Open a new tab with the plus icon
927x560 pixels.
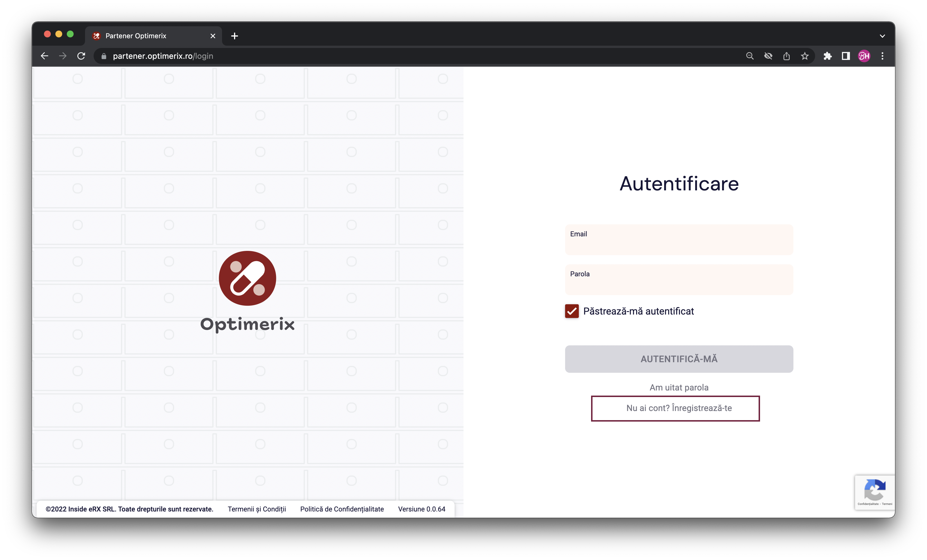pyautogui.click(x=234, y=36)
